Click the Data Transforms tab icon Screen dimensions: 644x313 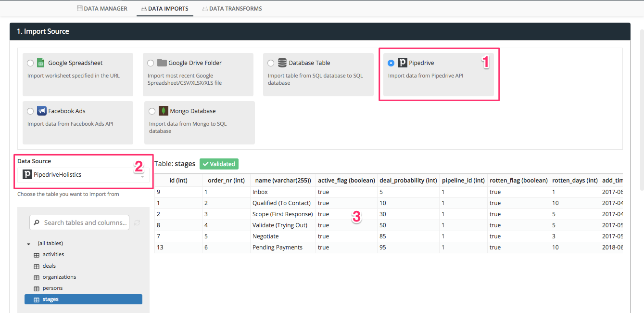205,9
